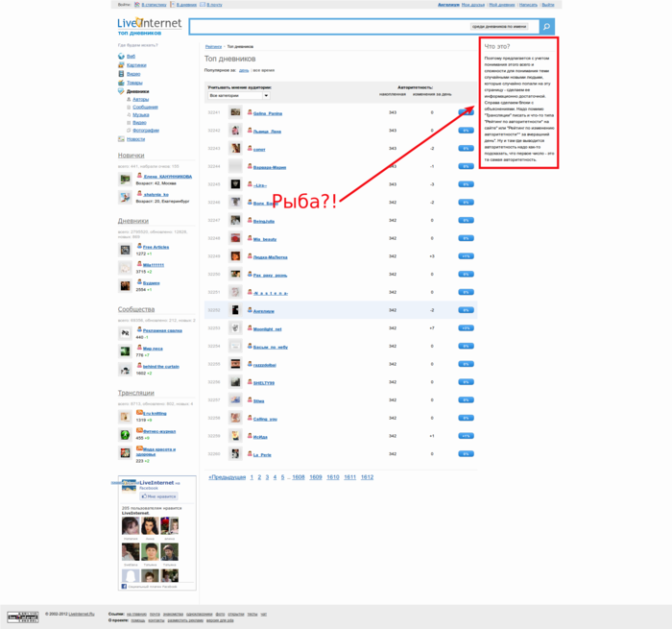
Task: Go to the Предыдущая page link
Action: click(x=228, y=477)
